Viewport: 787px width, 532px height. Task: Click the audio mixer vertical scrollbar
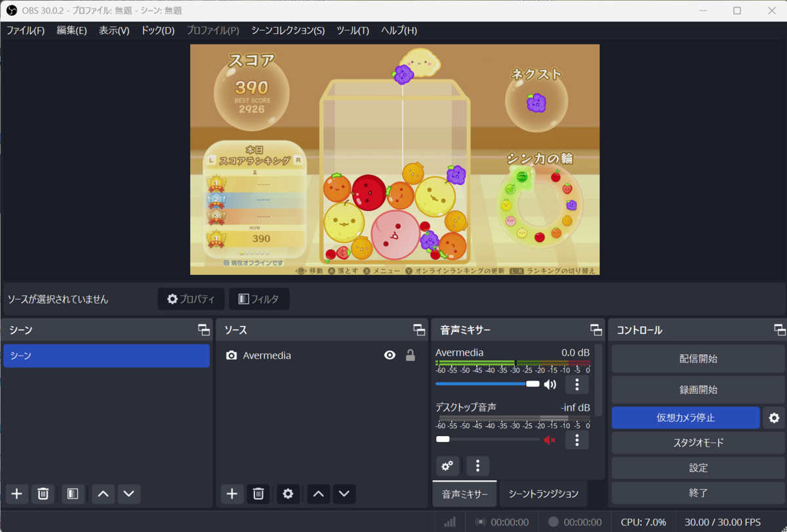point(598,379)
